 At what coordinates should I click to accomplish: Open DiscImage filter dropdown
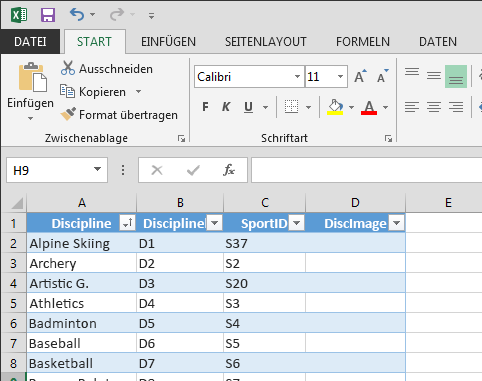point(396,223)
